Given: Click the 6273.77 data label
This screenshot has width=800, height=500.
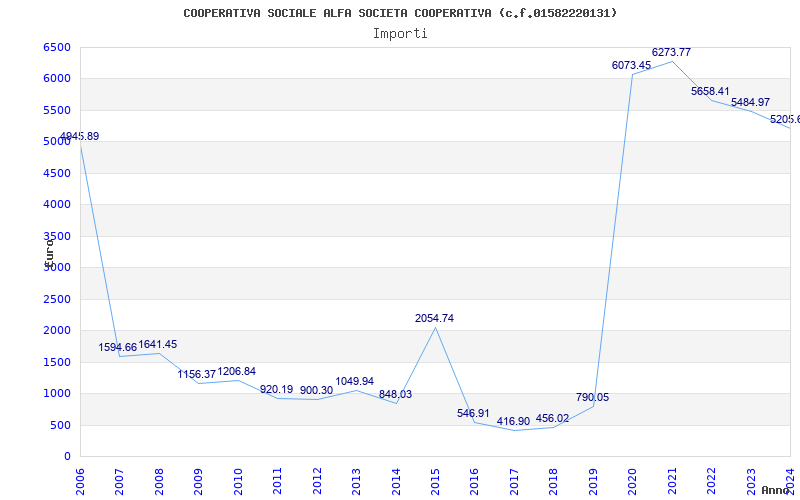Looking at the screenshot, I should (x=671, y=53).
